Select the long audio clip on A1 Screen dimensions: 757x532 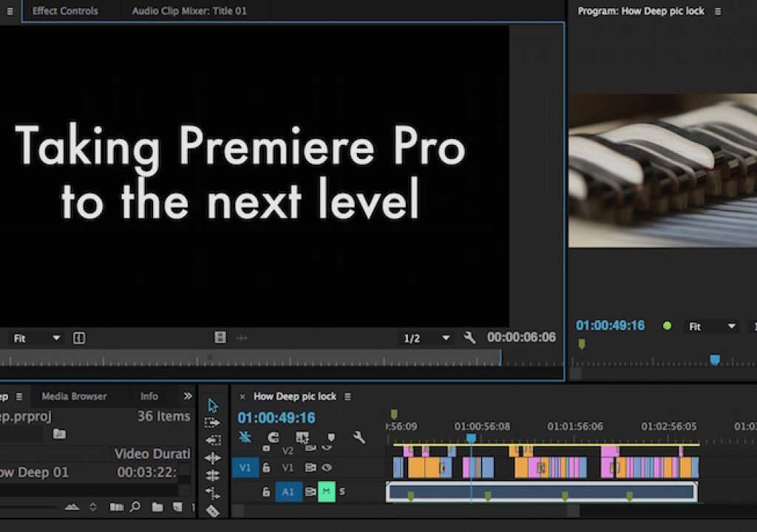(x=542, y=492)
